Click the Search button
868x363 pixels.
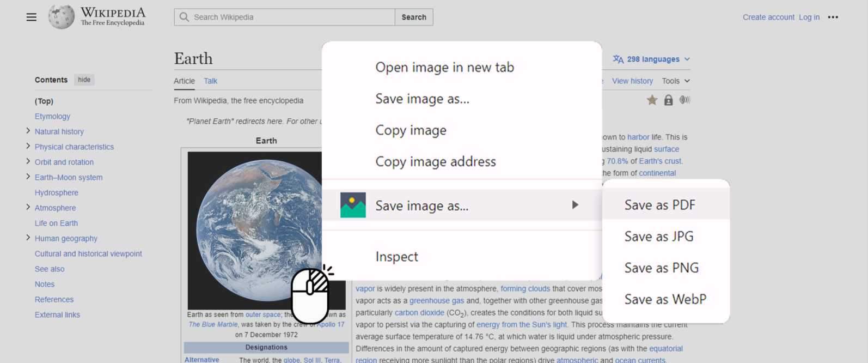coord(414,17)
